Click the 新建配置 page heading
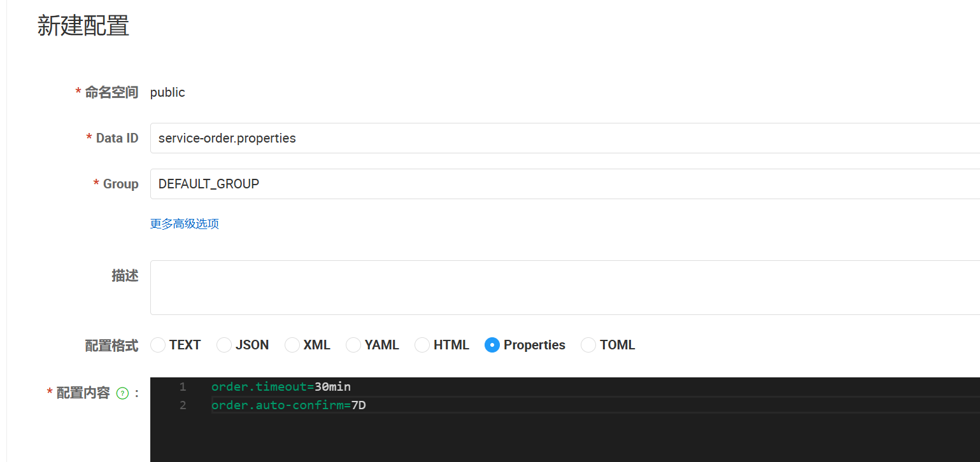 click(83, 26)
